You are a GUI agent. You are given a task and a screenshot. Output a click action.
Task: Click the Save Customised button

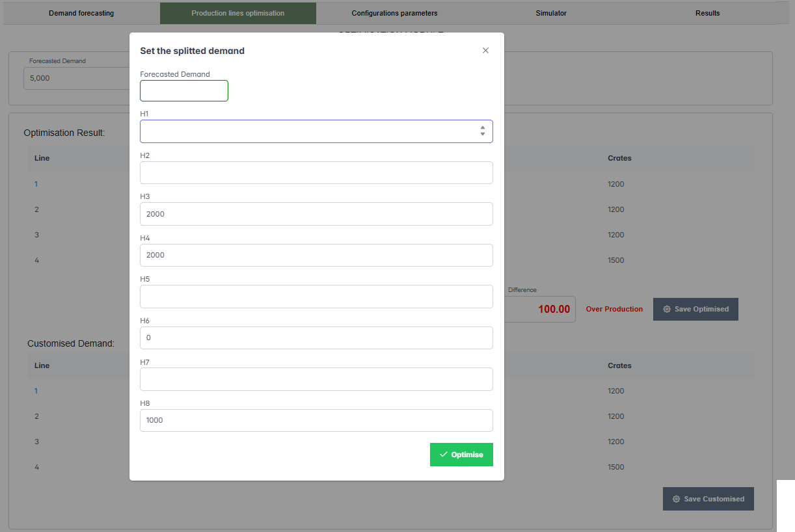pos(708,499)
